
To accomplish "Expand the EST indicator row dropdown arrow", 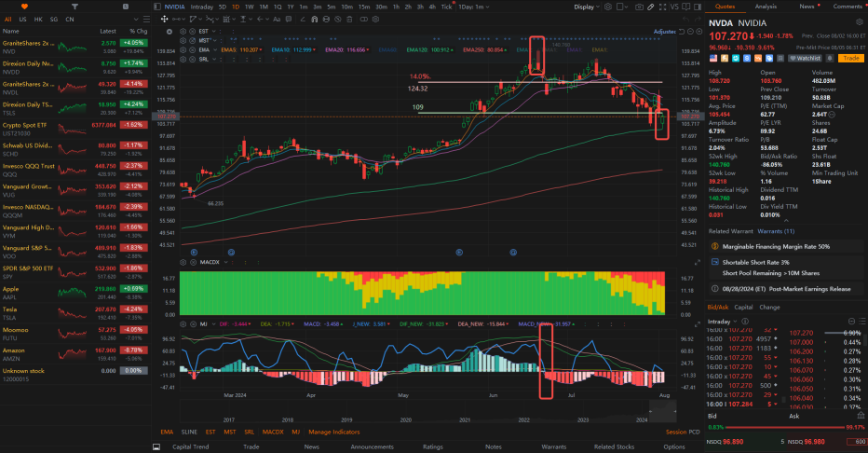I will pos(213,32).
